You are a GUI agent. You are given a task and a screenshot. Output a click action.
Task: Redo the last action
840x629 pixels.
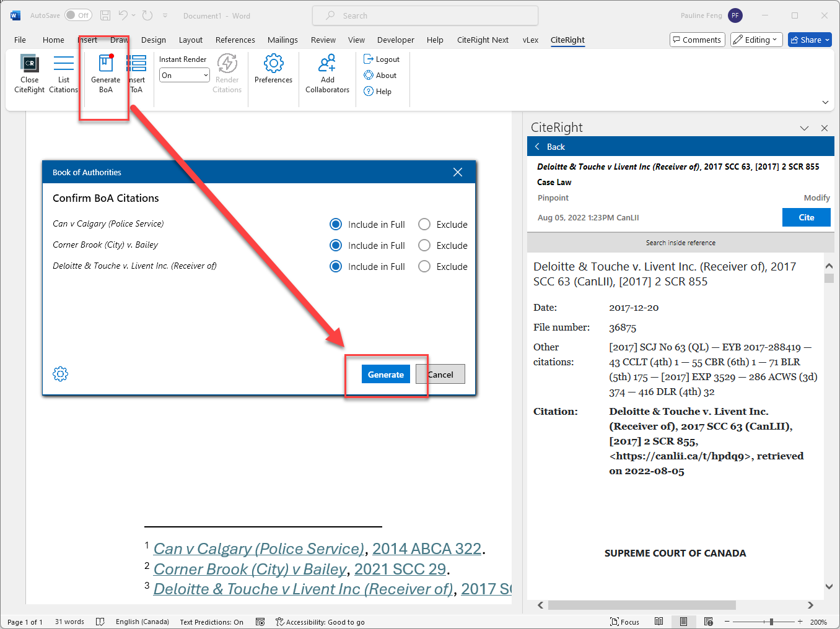(x=147, y=15)
